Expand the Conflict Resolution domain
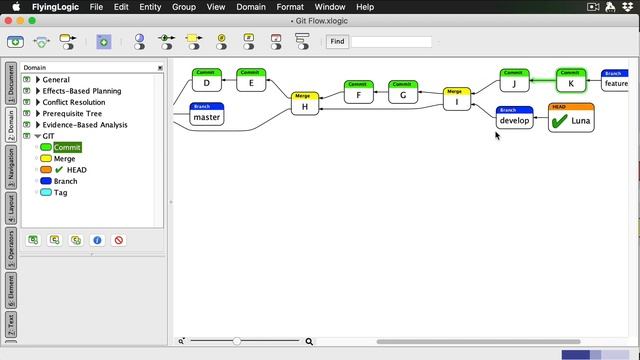Screen dimensions: 640x360 [38, 102]
